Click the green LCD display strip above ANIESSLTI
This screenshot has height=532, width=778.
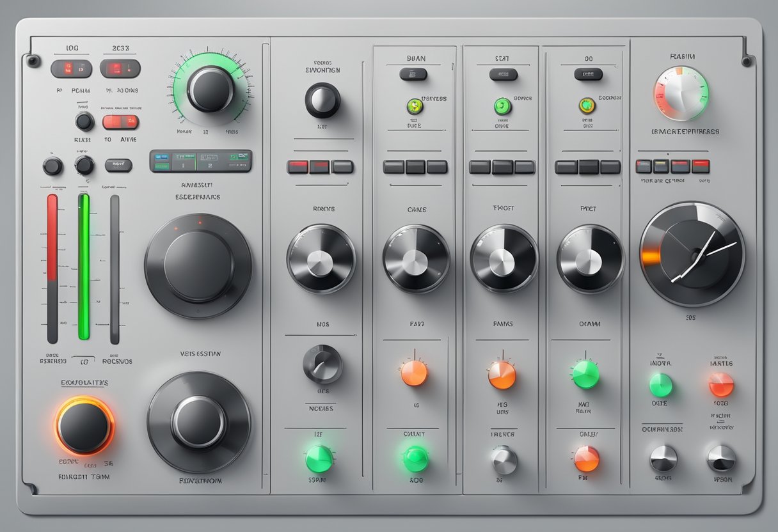[200, 160]
